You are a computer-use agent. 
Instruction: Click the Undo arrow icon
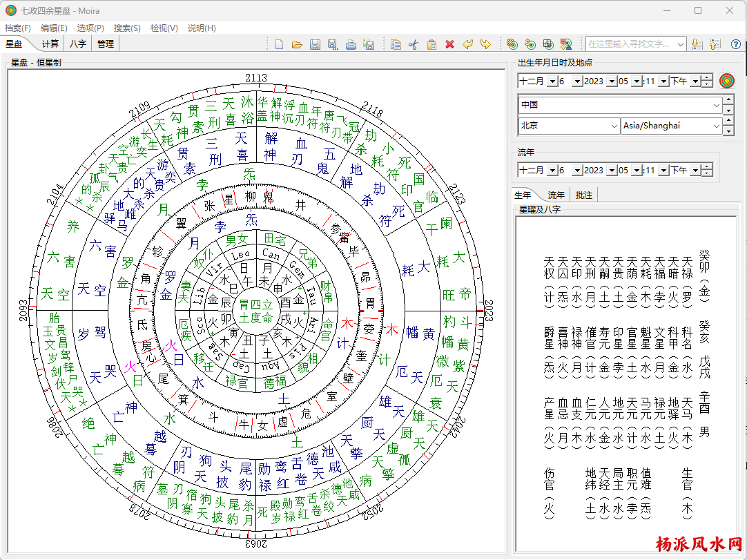pyautogui.click(x=467, y=44)
